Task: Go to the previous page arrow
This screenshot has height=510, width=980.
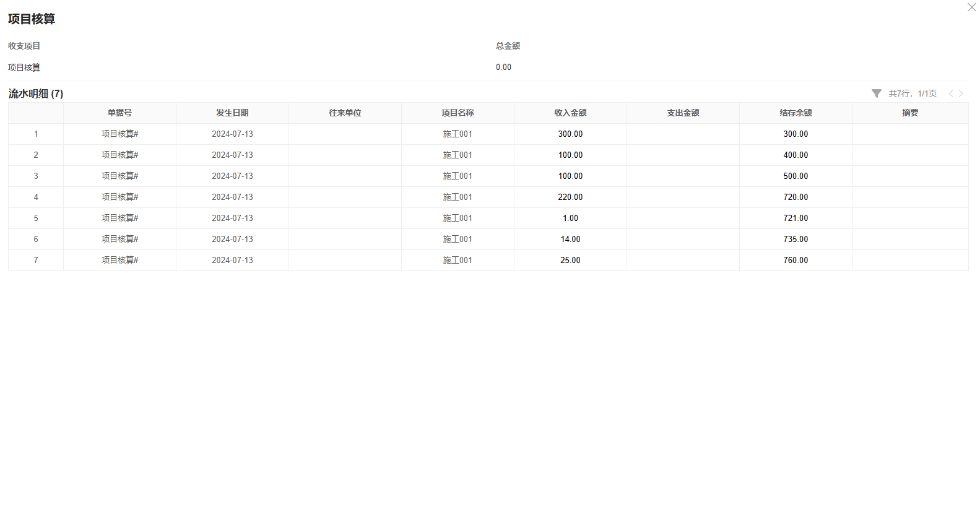Action: [x=950, y=93]
